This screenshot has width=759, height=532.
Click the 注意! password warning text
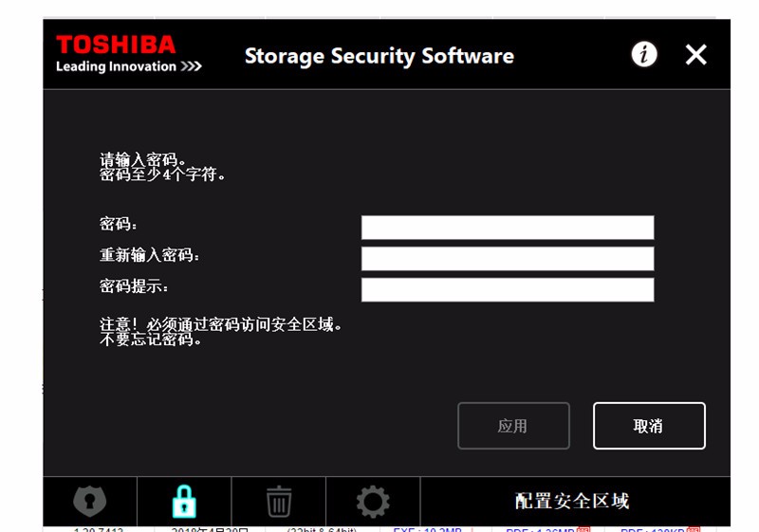(221, 332)
